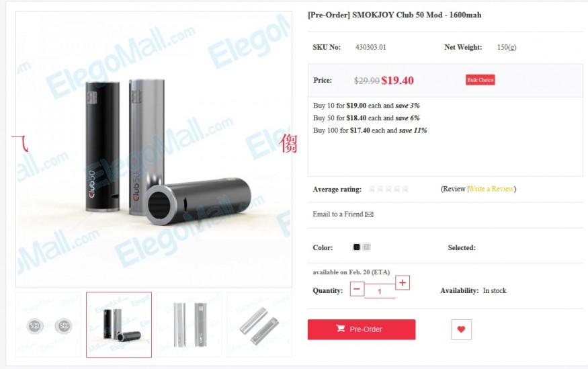This screenshot has height=369, width=588.
Task: Click the red previous-image arrow on left
Action: (x=20, y=143)
